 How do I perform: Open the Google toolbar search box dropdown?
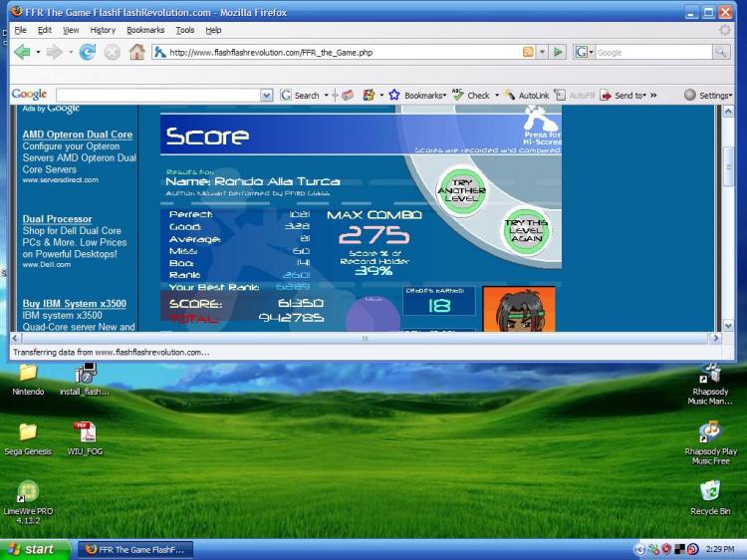[267, 96]
